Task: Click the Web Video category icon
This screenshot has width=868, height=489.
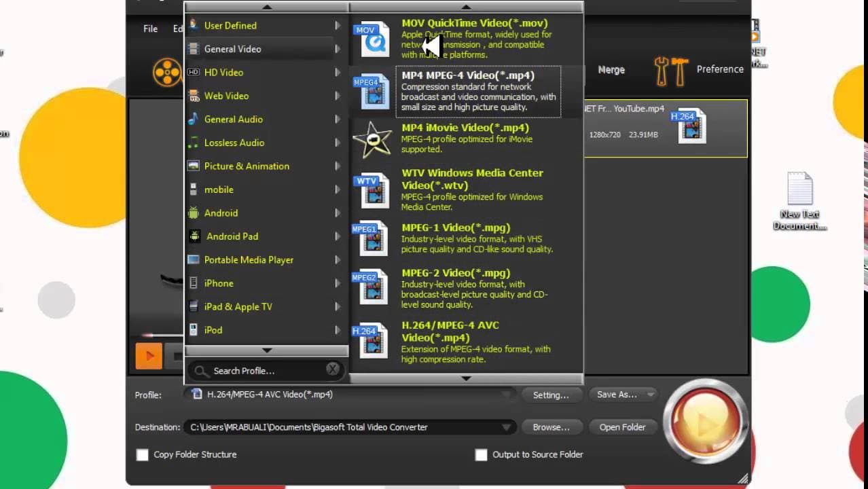Action: point(194,96)
